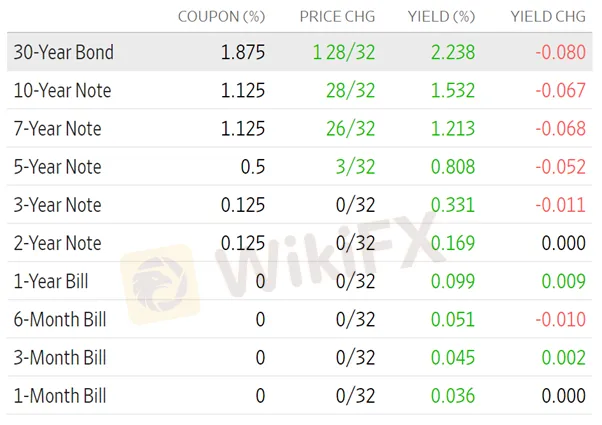This screenshot has width=602, height=425.
Task: Select the 30-Year Bond row
Action: (x=299, y=52)
